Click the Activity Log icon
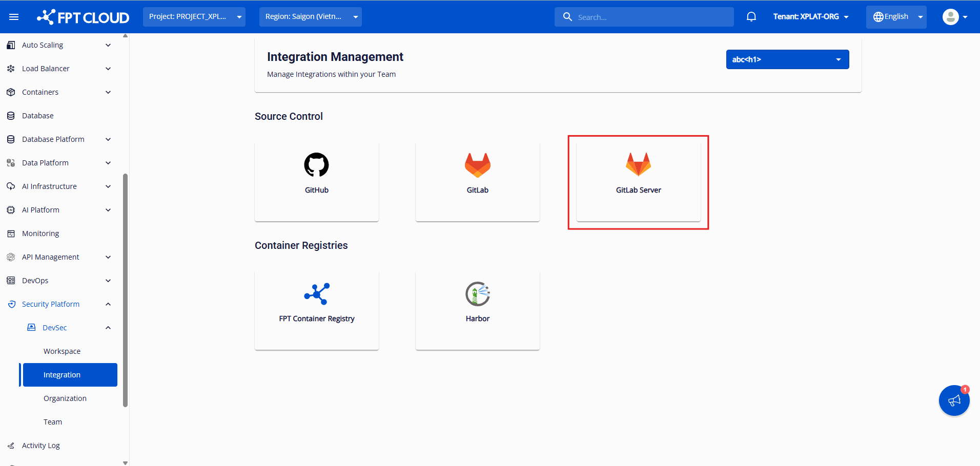The width and height of the screenshot is (980, 466). (11, 446)
